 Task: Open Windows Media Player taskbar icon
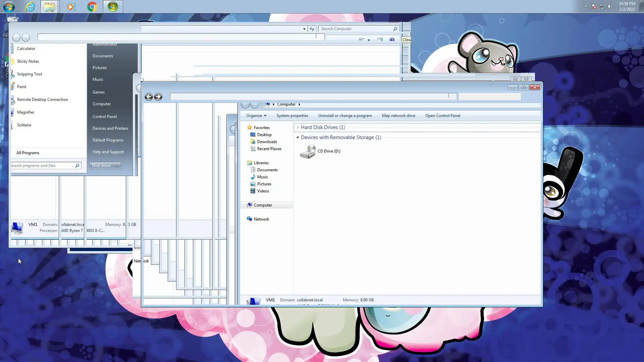[71, 7]
